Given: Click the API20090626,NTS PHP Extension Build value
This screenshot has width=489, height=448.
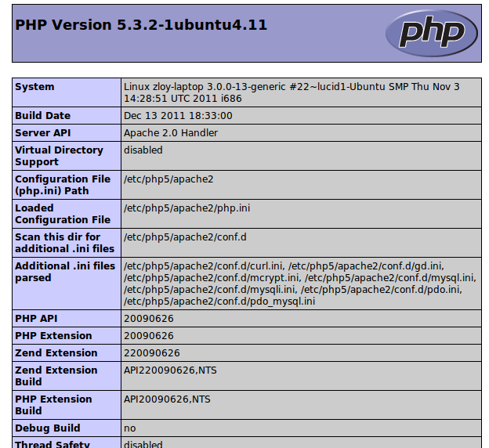Looking at the screenshot, I should coord(167,399).
